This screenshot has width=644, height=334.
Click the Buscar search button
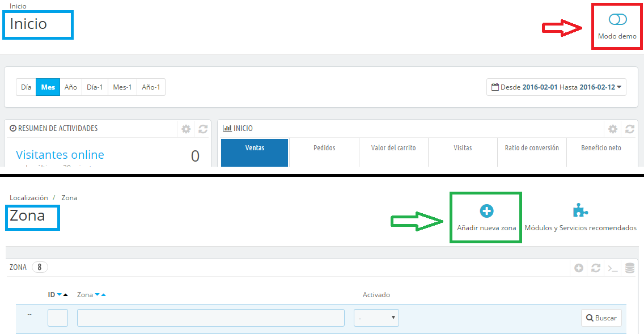[601, 318]
